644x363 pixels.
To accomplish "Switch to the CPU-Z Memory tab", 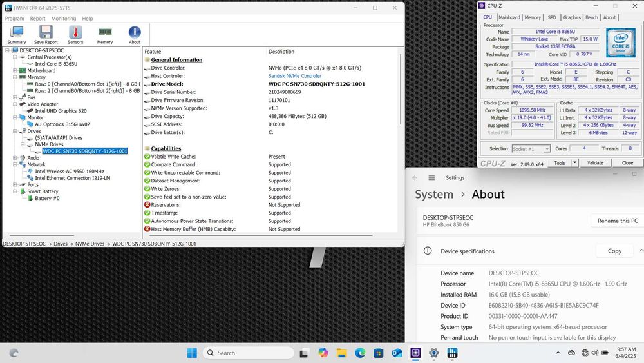I will [x=533, y=17].
